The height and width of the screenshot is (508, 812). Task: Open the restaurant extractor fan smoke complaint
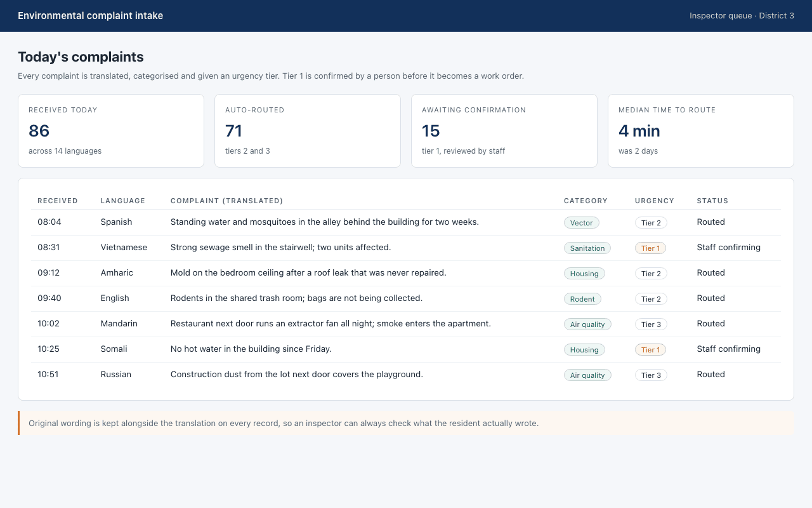point(331,324)
